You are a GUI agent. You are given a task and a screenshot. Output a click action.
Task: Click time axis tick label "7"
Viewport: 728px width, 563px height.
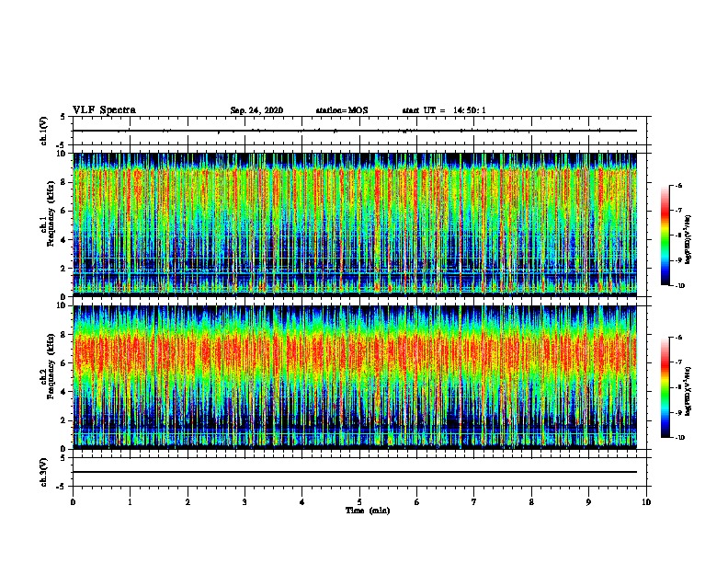[474, 502]
